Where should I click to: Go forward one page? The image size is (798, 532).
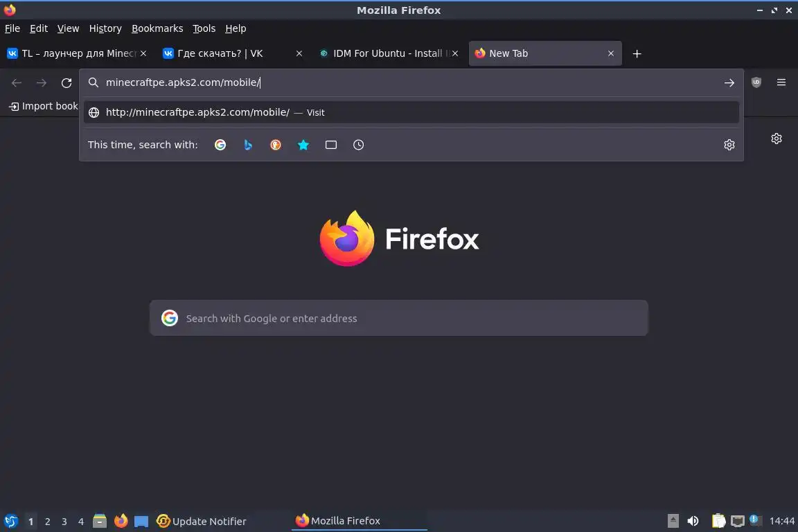[42, 83]
